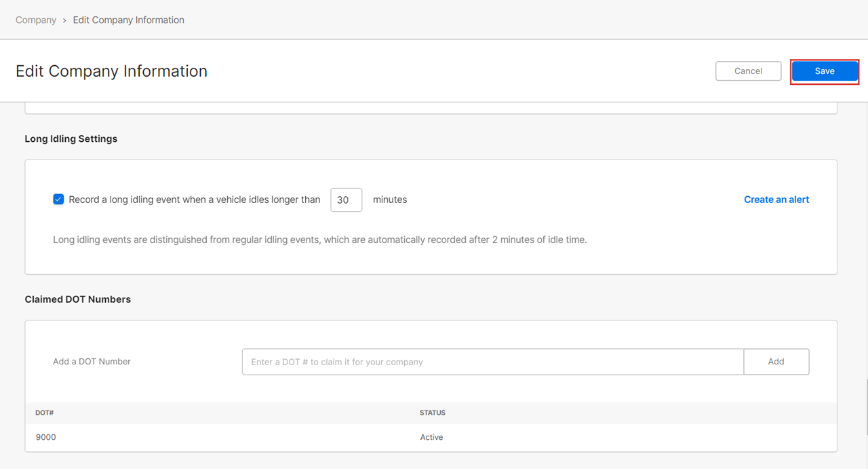Viewport: 868px width, 469px height.
Task: Click the DOT number entry field
Action: click(x=493, y=362)
